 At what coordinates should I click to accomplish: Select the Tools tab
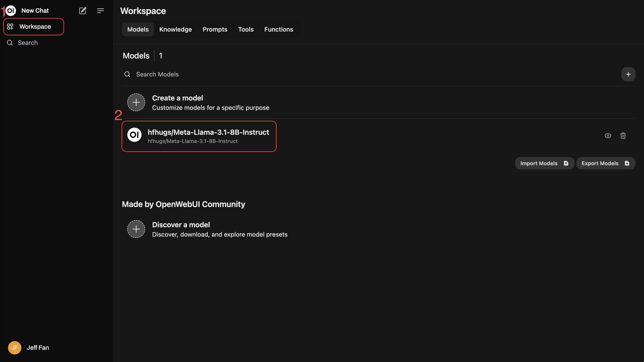point(246,30)
